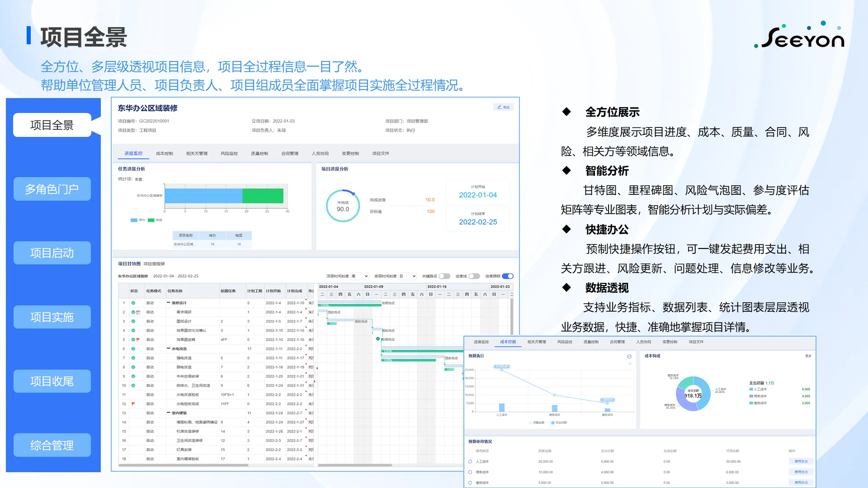Click the red flag icon in row 12 水电验收完成

pyautogui.click(x=133, y=404)
